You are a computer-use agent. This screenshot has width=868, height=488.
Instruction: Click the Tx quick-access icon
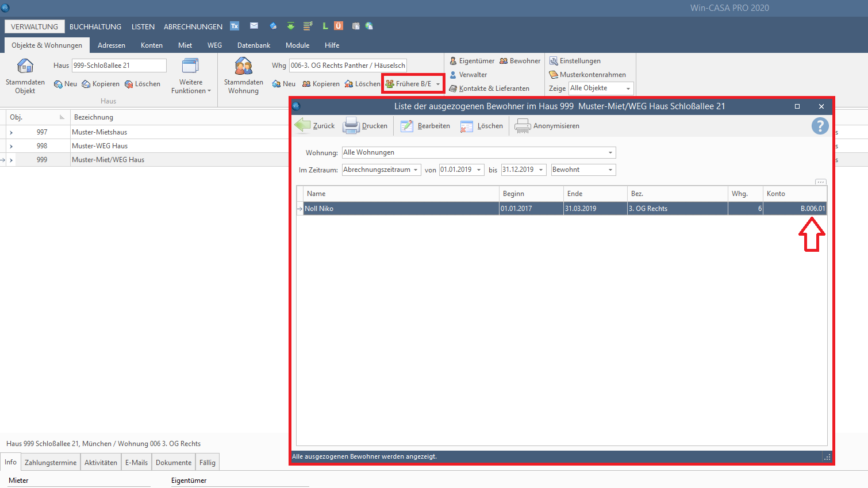coord(235,26)
